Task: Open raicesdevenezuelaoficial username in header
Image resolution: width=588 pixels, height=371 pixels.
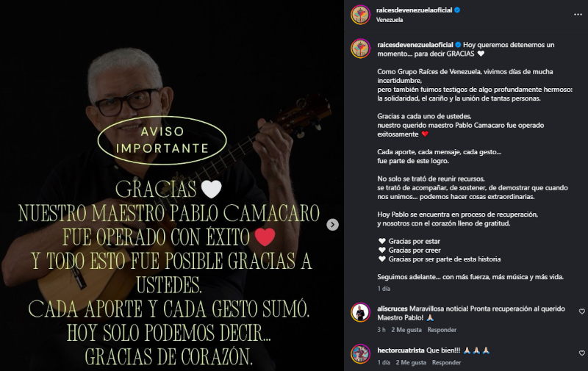Action: (x=414, y=10)
